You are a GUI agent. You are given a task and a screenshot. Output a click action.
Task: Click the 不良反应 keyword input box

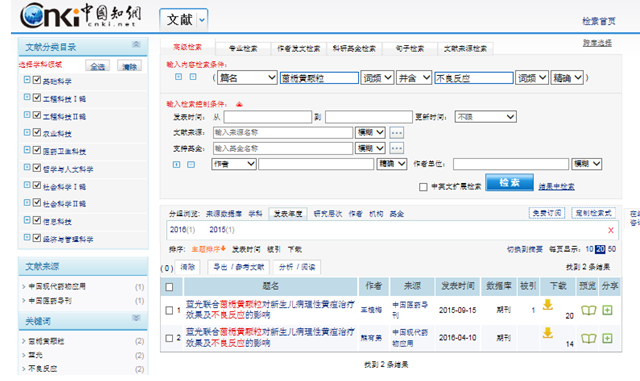[473, 78]
